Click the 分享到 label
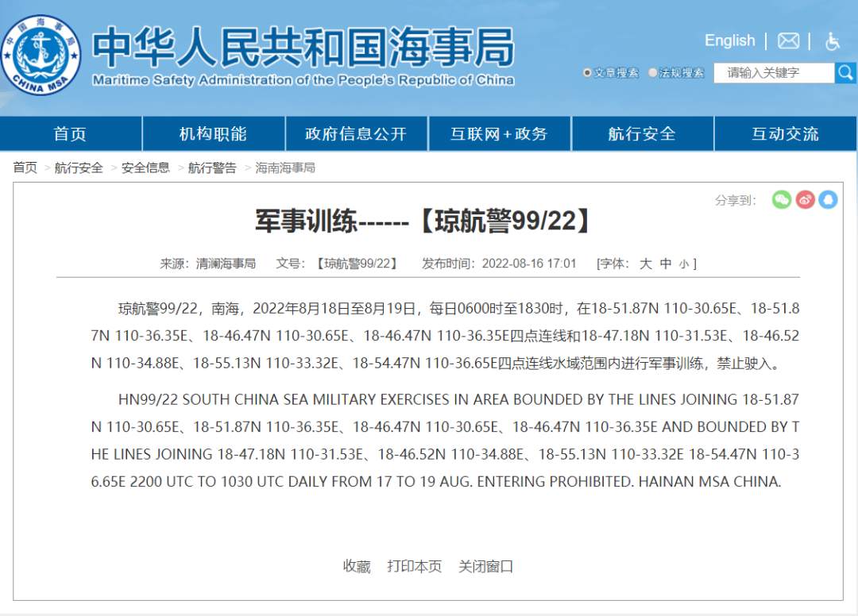858x616 pixels. [x=736, y=200]
